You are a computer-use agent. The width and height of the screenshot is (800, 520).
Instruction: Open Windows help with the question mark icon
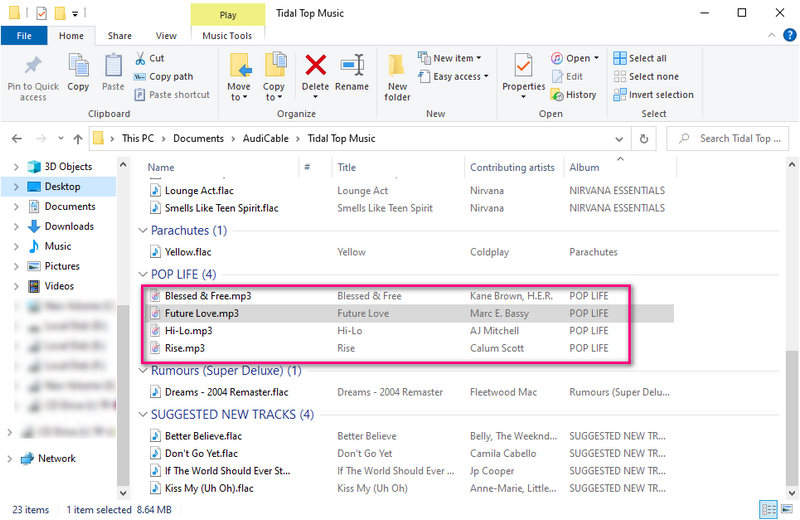(789, 35)
